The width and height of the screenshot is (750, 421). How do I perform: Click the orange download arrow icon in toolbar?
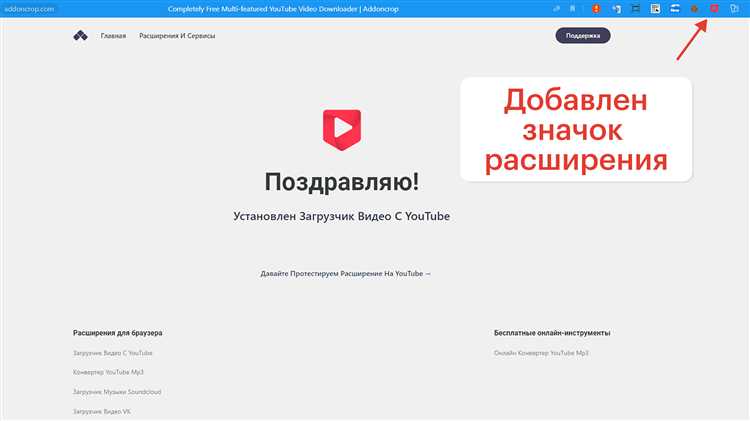596,9
